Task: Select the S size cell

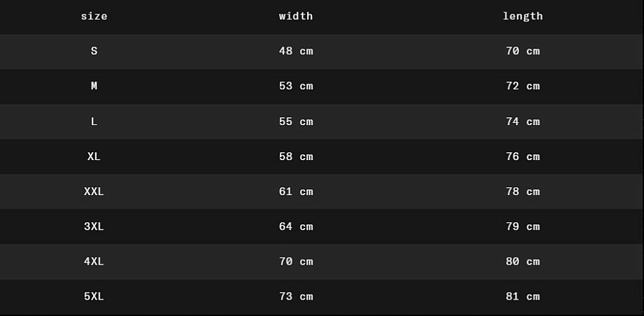Action: (x=94, y=51)
